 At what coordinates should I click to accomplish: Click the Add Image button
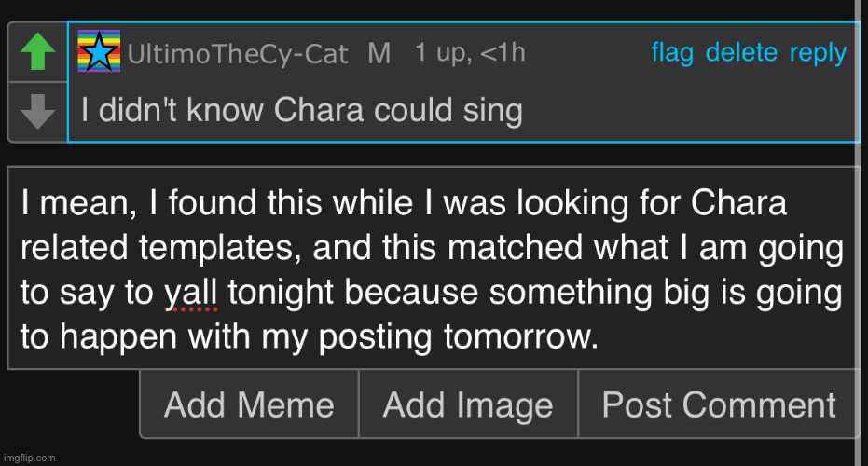click(468, 404)
